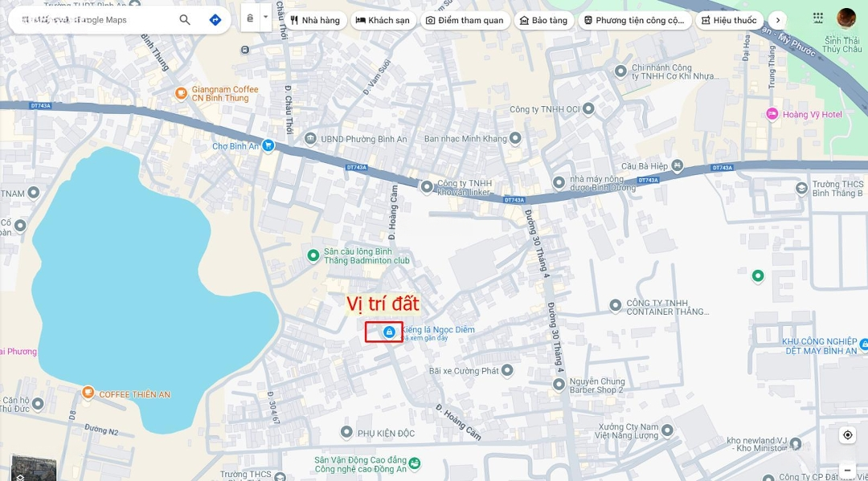The height and width of the screenshot is (481, 868).
Task: Click the Giangnam Coffee marker icon
Action: (181, 93)
